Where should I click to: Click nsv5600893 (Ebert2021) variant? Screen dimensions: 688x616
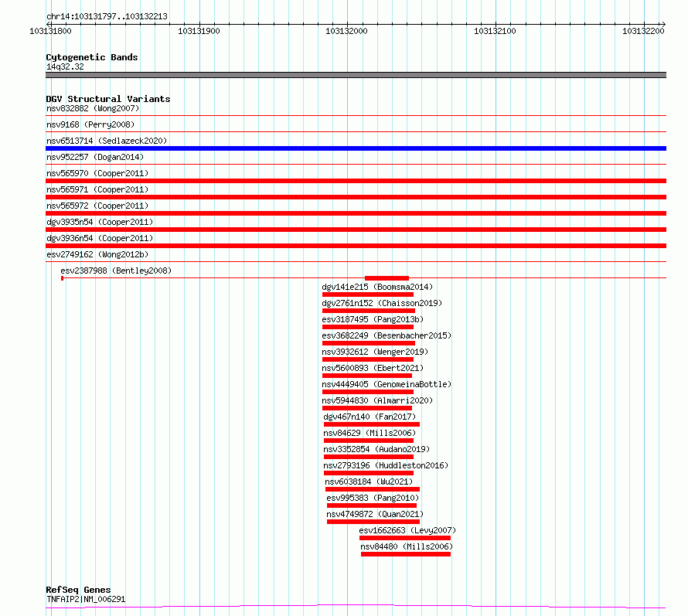pos(373,368)
